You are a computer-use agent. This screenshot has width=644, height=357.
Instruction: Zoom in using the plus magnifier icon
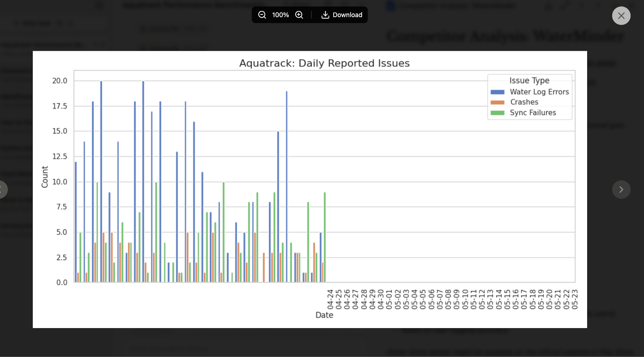299,15
